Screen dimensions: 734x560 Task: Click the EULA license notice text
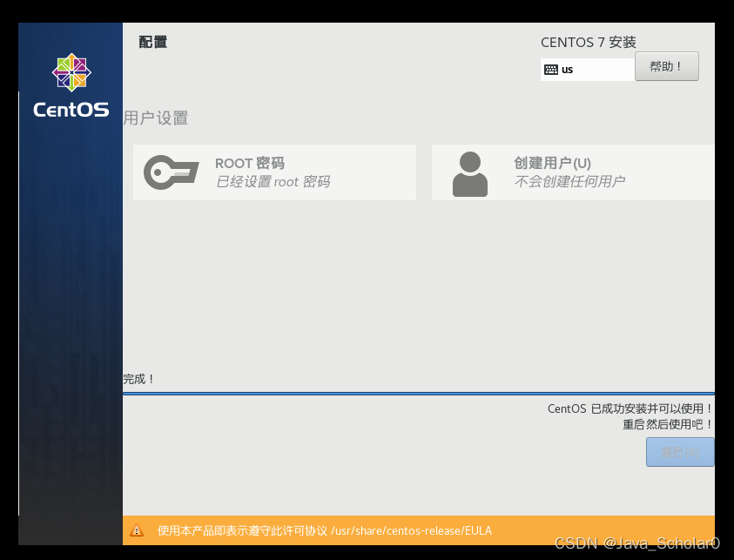(x=325, y=530)
